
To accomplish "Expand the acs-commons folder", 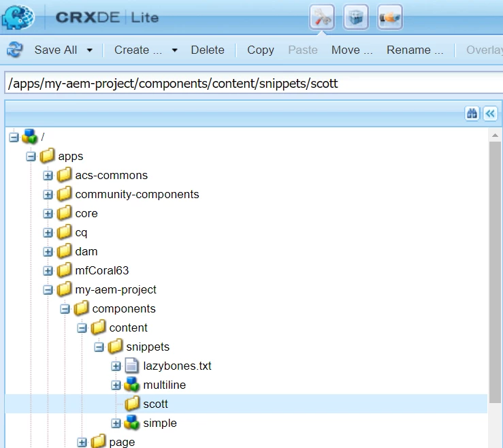I will coord(48,176).
